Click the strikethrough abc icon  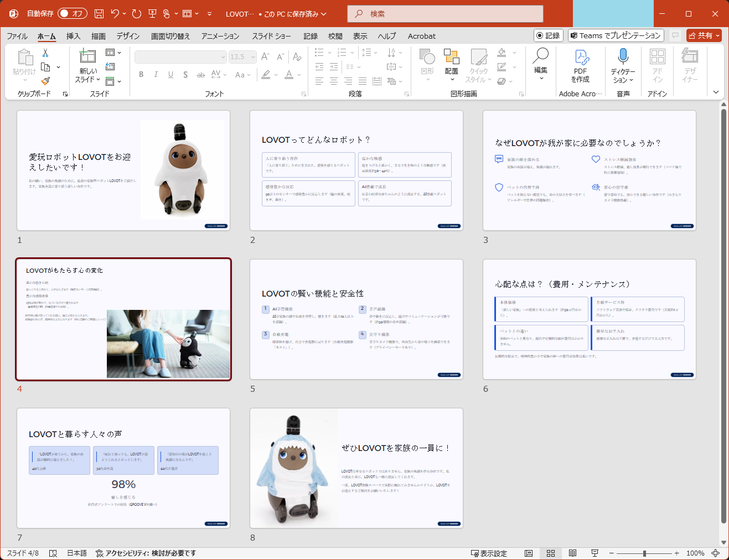tap(200, 75)
